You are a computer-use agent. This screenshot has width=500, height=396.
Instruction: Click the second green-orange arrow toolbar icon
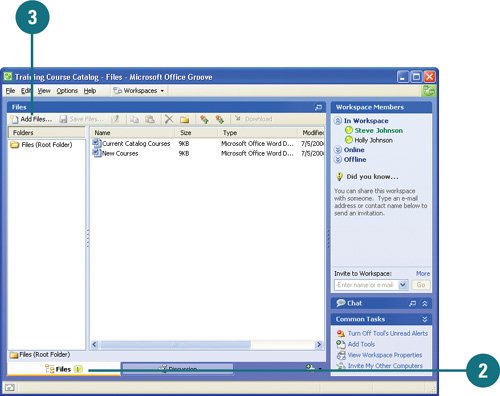pyautogui.click(x=220, y=119)
